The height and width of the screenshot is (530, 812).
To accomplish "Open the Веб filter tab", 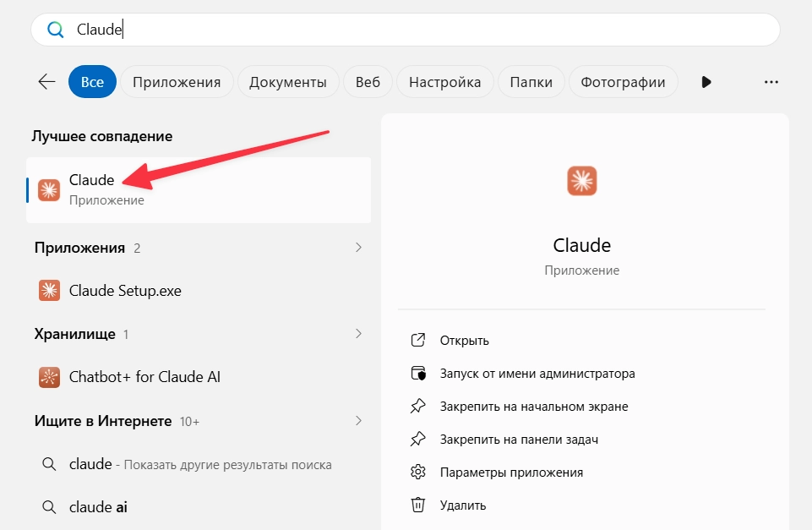I will (x=368, y=82).
